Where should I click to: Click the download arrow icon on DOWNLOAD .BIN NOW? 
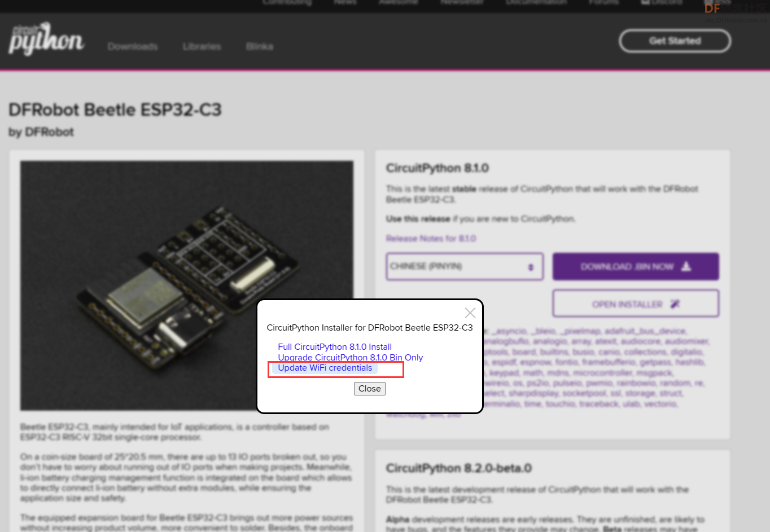pos(686,266)
